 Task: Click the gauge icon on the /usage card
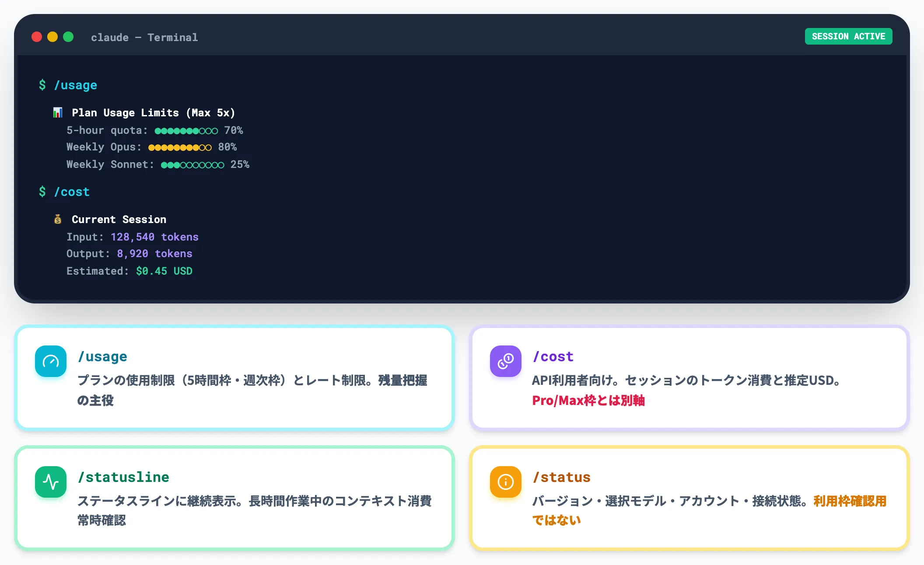(51, 361)
